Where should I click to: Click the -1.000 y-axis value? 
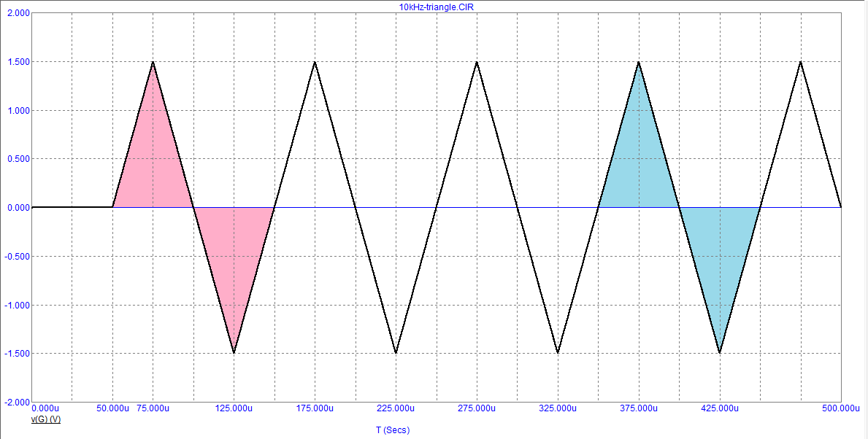18,306
